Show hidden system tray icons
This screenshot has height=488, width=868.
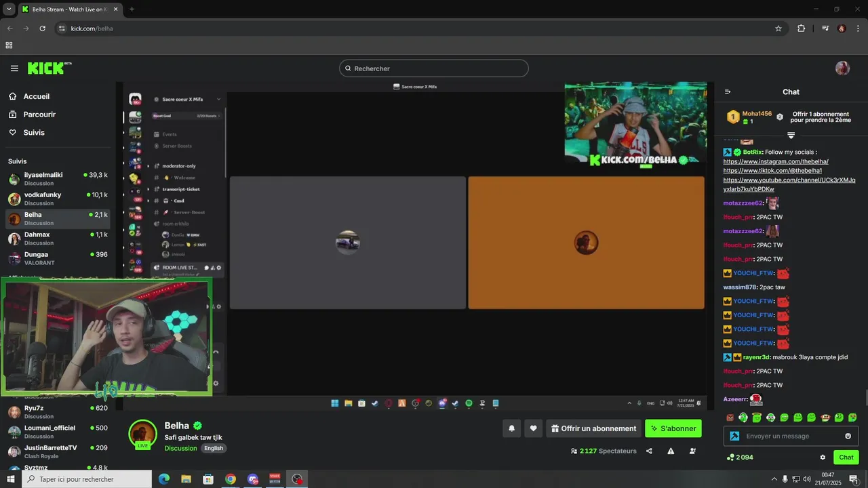(x=774, y=479)
